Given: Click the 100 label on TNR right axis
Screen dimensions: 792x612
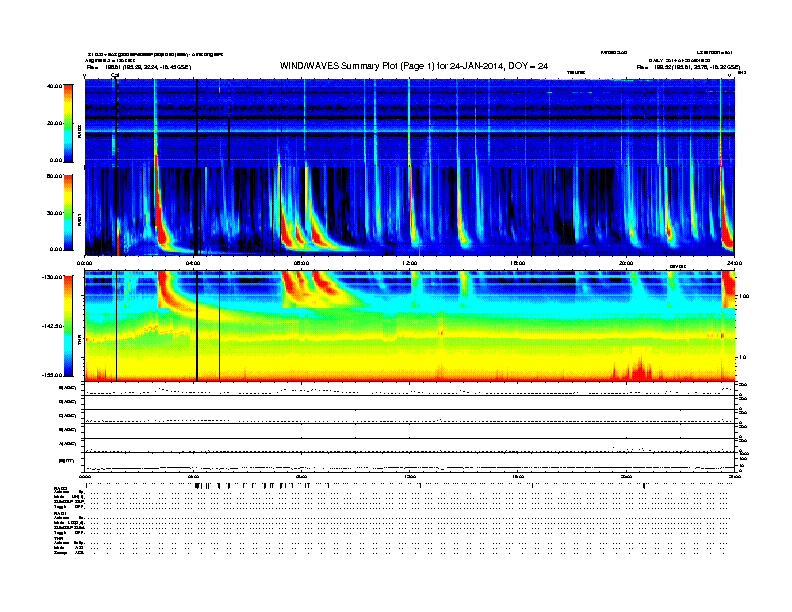Looking at the screenshot, I should (744, 296).
